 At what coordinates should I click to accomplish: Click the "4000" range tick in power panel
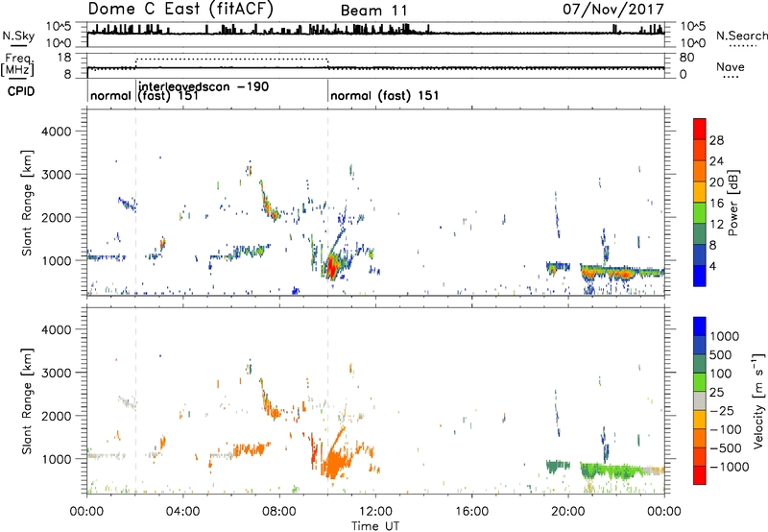tap(56, 132)
